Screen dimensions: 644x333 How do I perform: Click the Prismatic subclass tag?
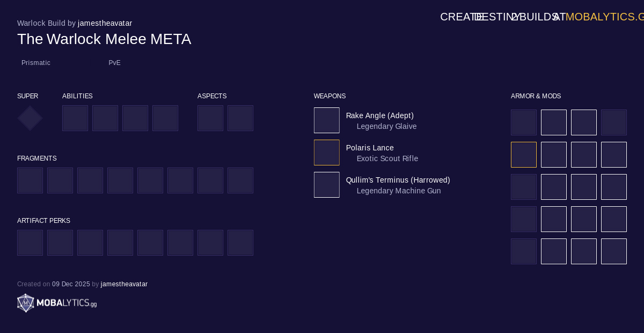(x=36, y=63)
